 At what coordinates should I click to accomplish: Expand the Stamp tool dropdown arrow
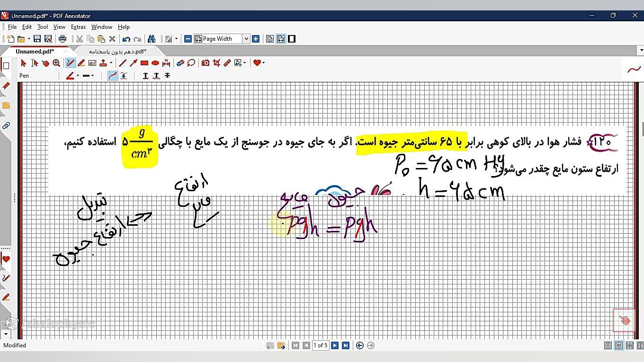[x=111, y=63]
